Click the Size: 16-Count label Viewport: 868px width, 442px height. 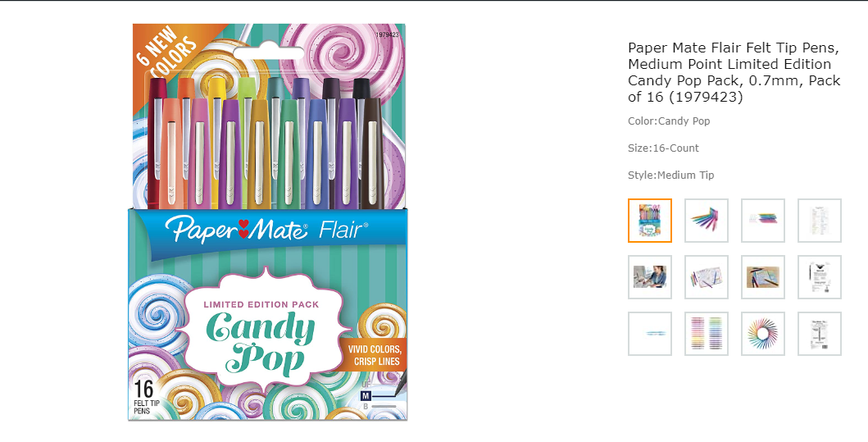coord(663,148)
